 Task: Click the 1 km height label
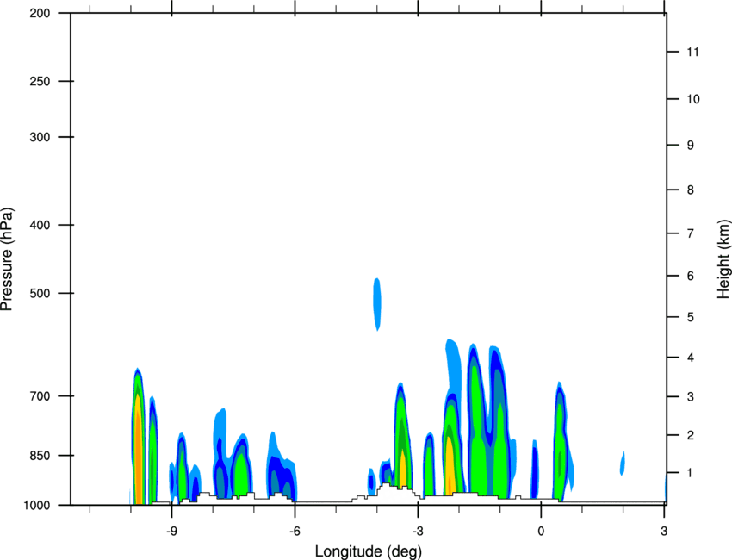click(x=691, y=473)
